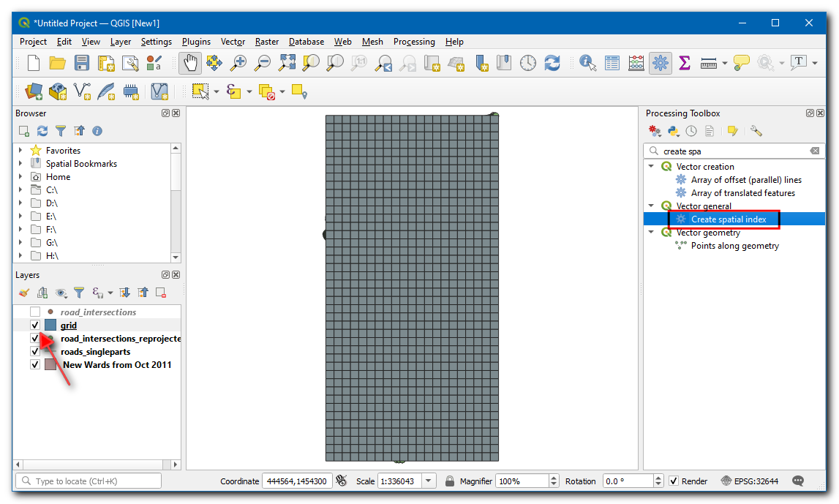Select the Pan Map hand tool

click(x=190, y=64)
